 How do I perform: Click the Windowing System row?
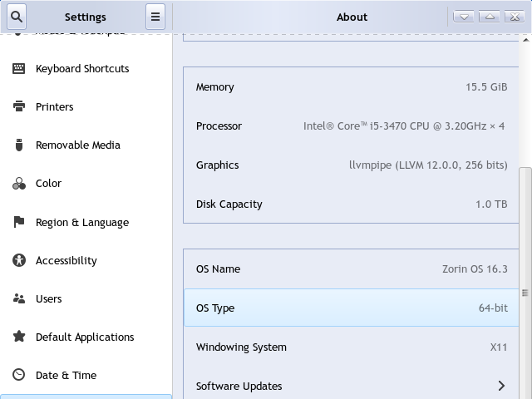click(352, 347)
